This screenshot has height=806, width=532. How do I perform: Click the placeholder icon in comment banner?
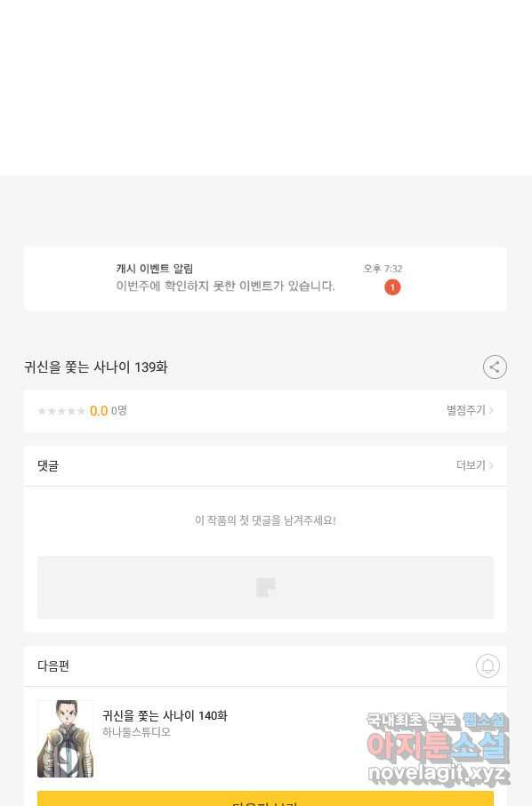(266, 587)
